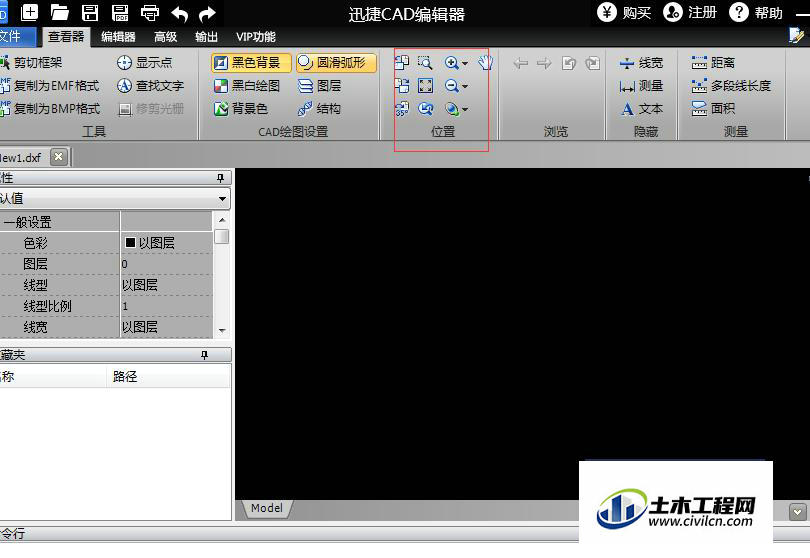Click the 剪切框架 clip frame tool

click(x=31, y=63)
